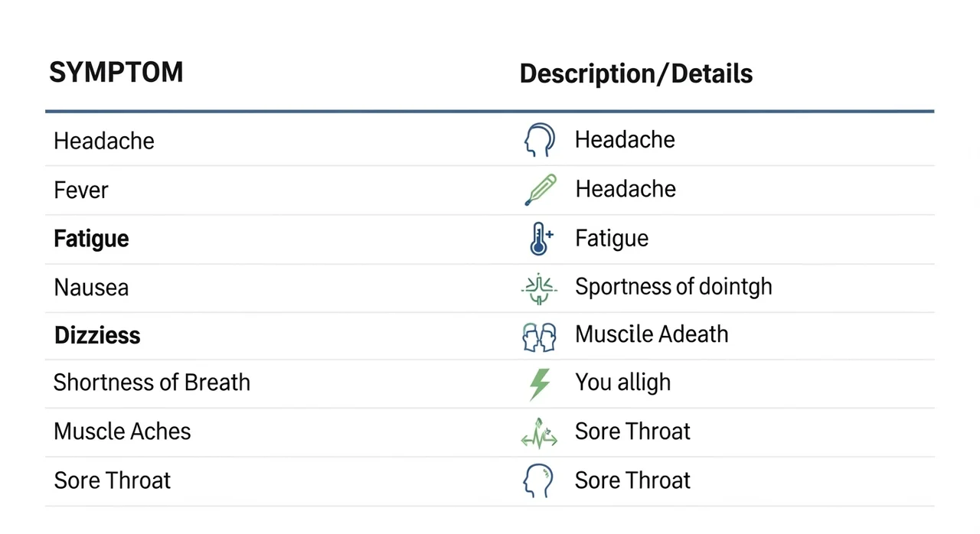Click the Headache cell in first column
Screen dimensions: 980x534
(x=104, y=142)
